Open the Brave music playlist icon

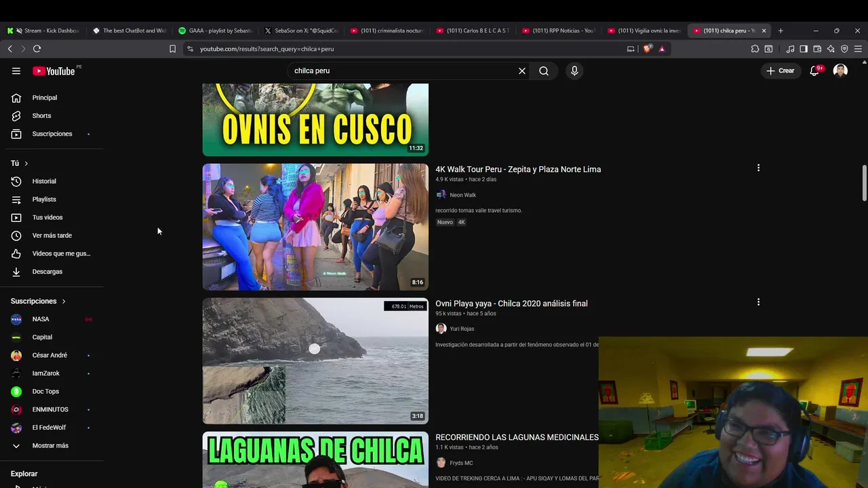pyautogui.click(x=790, y=49)
